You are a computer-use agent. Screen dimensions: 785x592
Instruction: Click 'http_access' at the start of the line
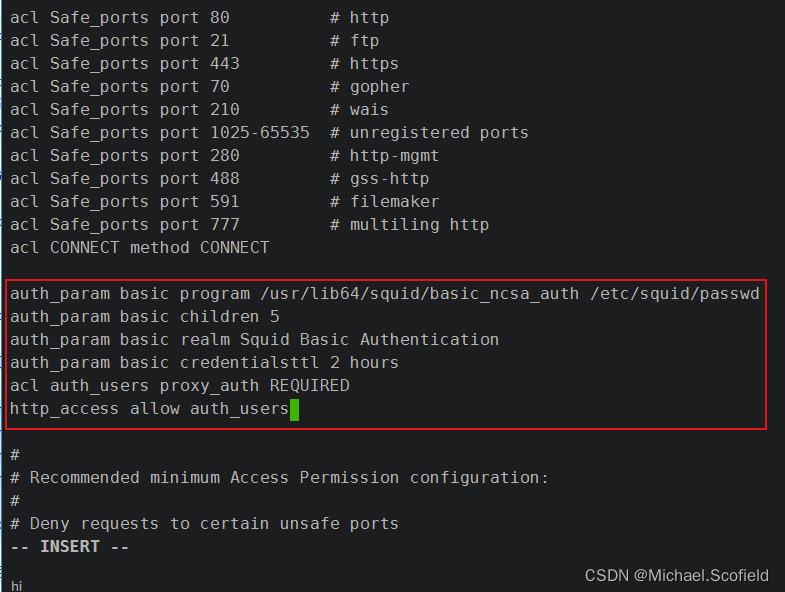coord(64,409)
